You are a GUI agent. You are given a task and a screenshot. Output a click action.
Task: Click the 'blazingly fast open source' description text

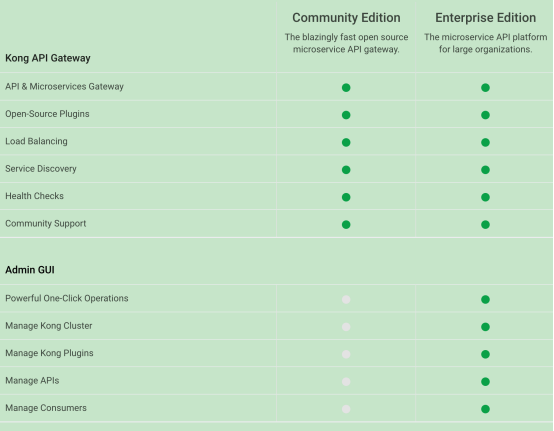pos(346,43)
